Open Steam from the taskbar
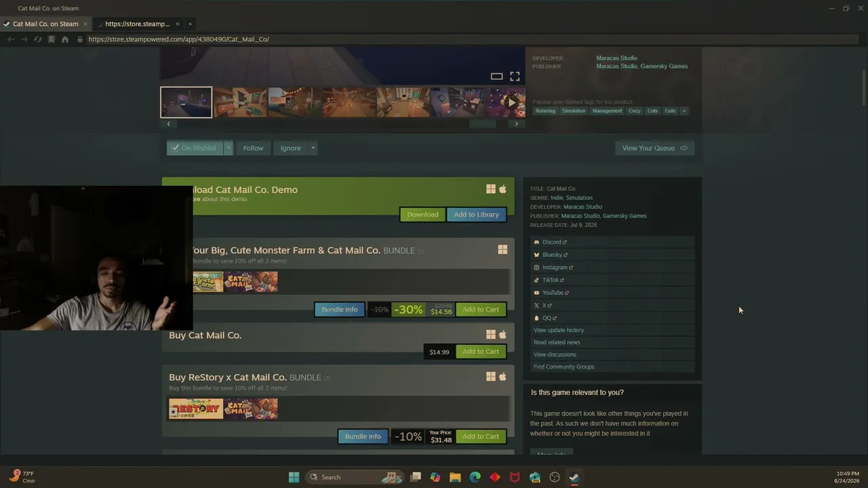 574,477
